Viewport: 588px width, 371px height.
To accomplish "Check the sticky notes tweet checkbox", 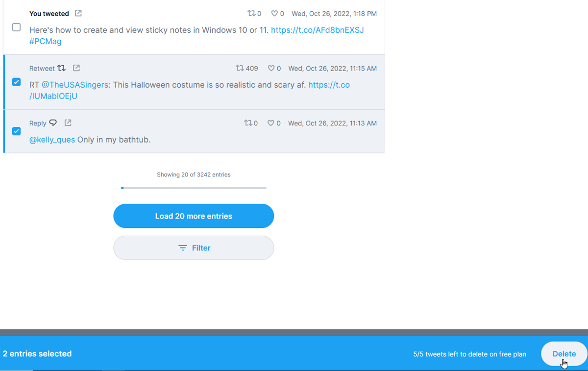I will point(16,27).
